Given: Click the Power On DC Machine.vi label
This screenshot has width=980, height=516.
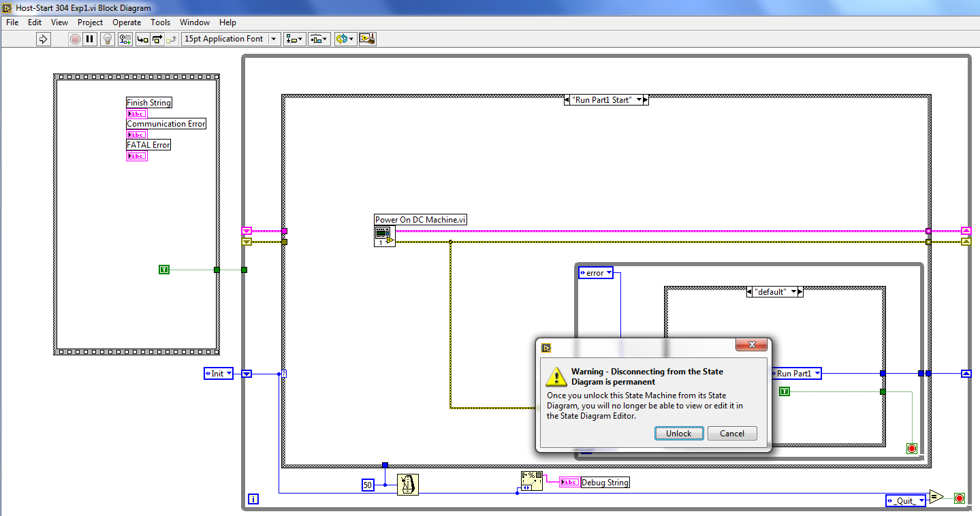Looking at the screenshot, I should [421, 219].
